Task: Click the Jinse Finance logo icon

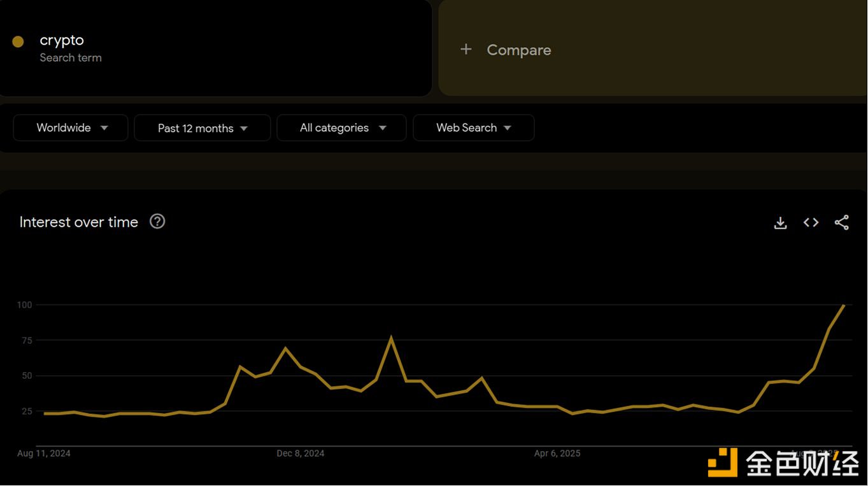Action: pyautogui.click(x=722, y=462)
